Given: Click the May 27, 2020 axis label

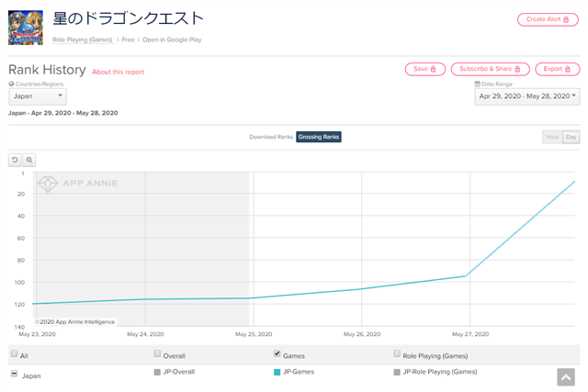Looking at the screenshot, I should point(470,334).
